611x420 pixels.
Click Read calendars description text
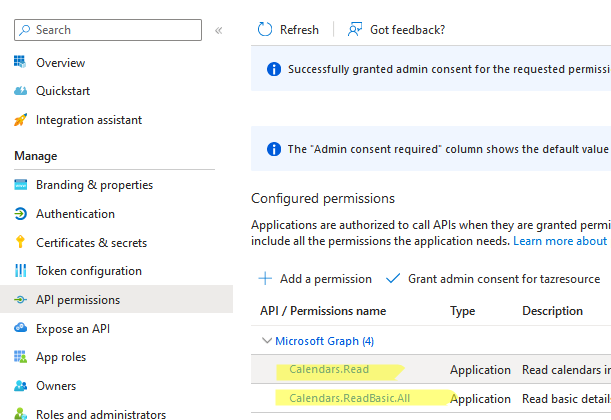pyautogui.click(x=566, y=370)
